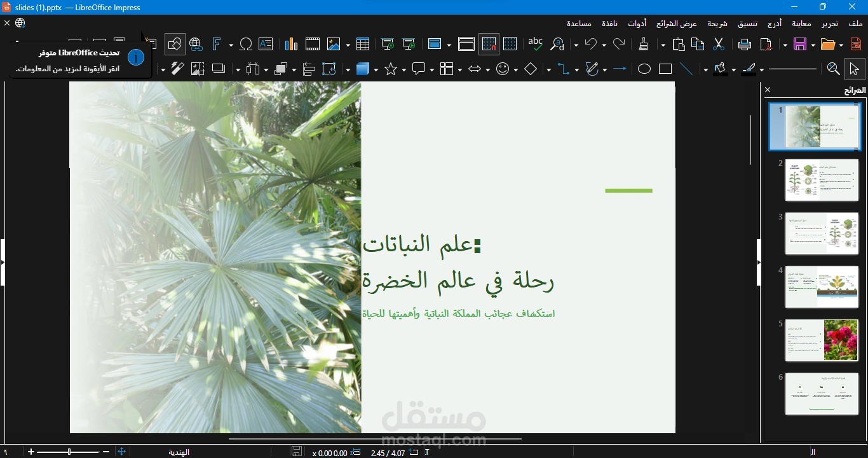Toggle display grid

click(510, 44)
